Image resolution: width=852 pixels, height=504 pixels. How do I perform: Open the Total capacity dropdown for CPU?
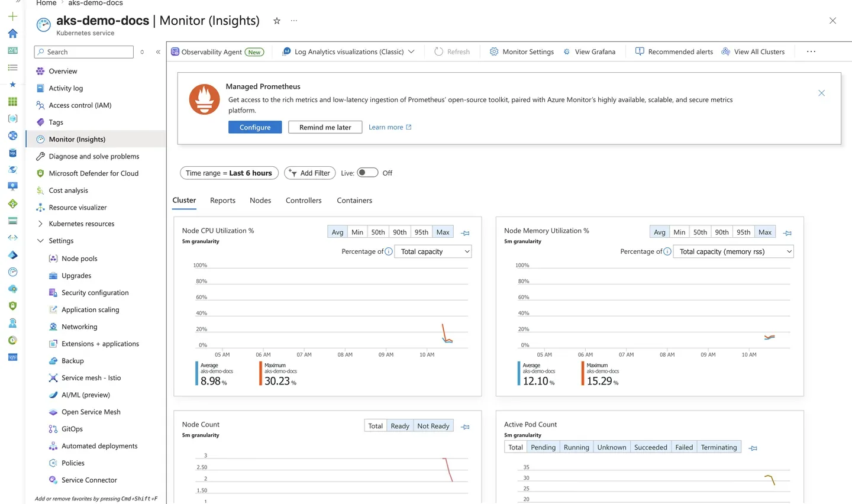point(433,251)
